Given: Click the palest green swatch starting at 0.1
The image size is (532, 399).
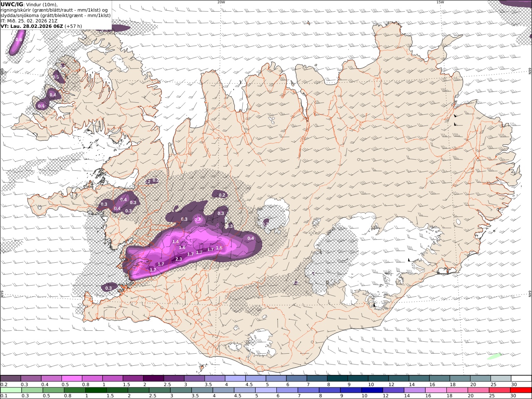Looking at the screenshot, I should tap(11, 390).
